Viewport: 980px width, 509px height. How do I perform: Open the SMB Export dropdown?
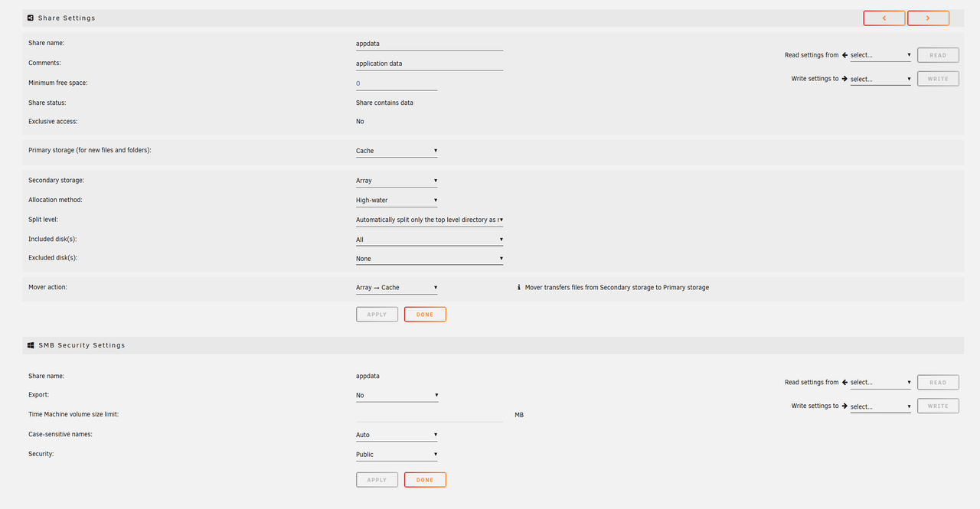(397, 396)
